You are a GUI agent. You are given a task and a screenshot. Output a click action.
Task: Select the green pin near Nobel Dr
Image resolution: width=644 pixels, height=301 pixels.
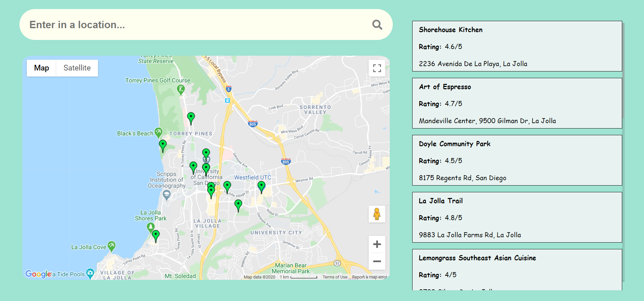tap(238, 206)
